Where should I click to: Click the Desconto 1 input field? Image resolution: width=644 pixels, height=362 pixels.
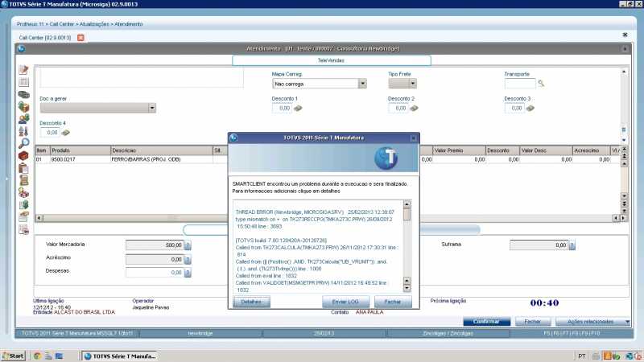[283, 109]
